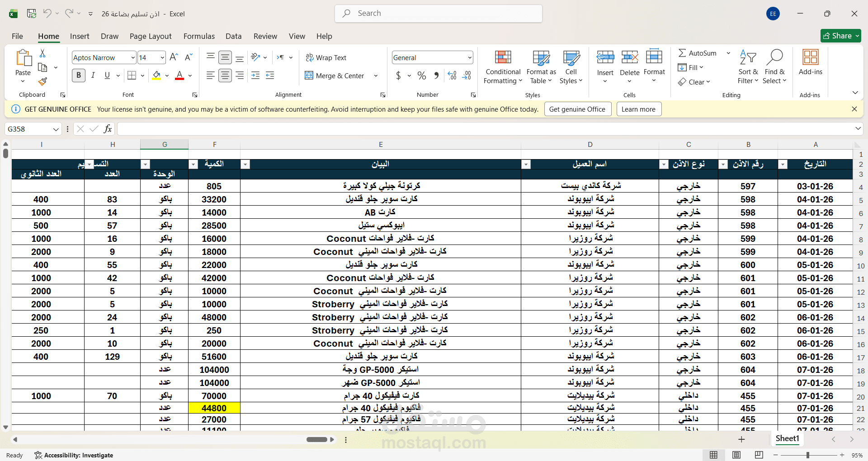Image resolution: width=868 pixels, height=461 pixels.
Task: Toggle Italic formatting
Action: click(x=93, y=75)
